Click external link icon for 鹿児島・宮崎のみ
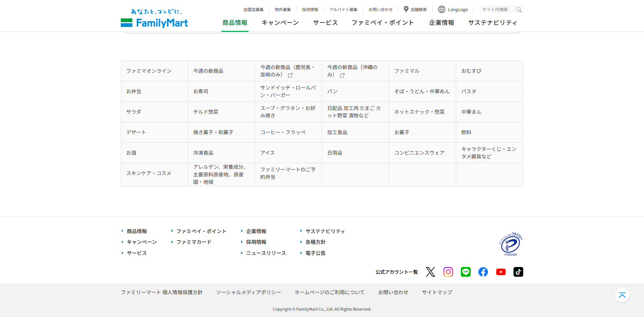Screen dimensions: 644x317 [290, 75]
